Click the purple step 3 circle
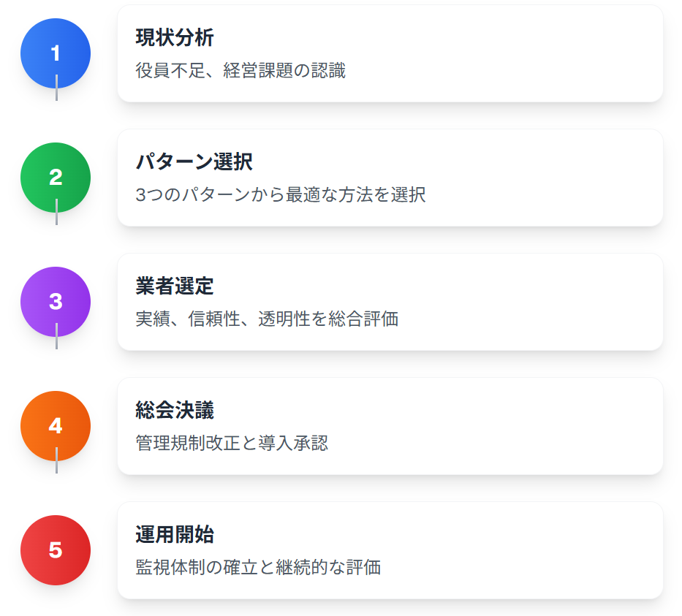This screenshot has width=682, height=616. click(x=56, y=302)
